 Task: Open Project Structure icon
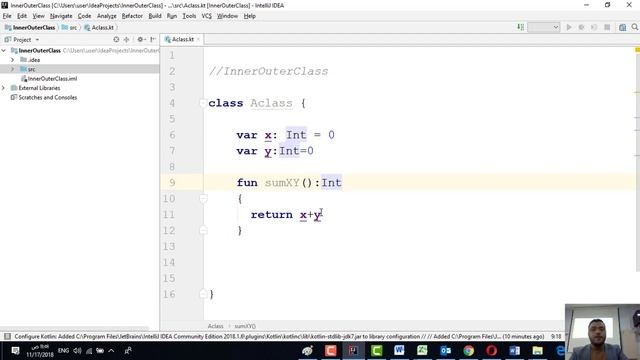pyautogui.click(x=622, y=27)
